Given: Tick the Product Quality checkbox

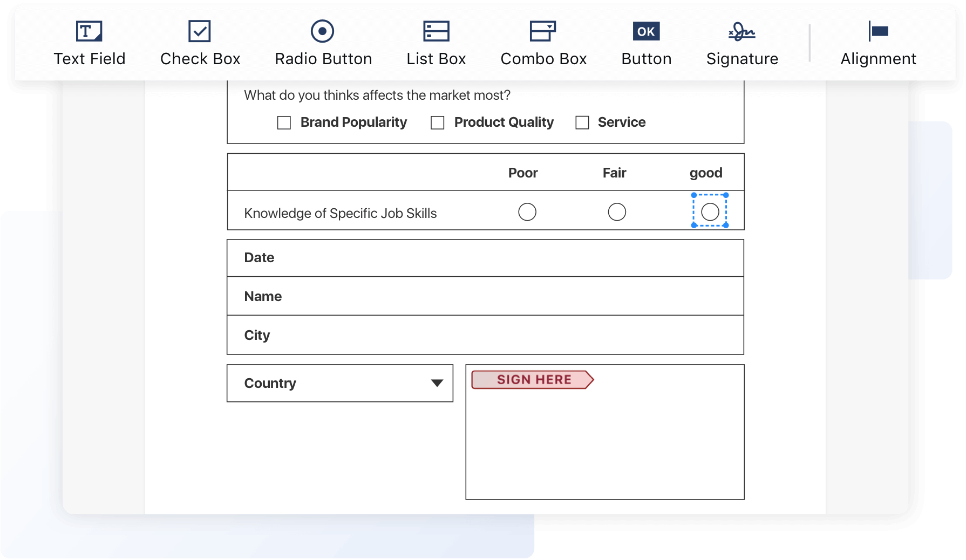Looking at the screenshot, I should click(x=438, y=123).
